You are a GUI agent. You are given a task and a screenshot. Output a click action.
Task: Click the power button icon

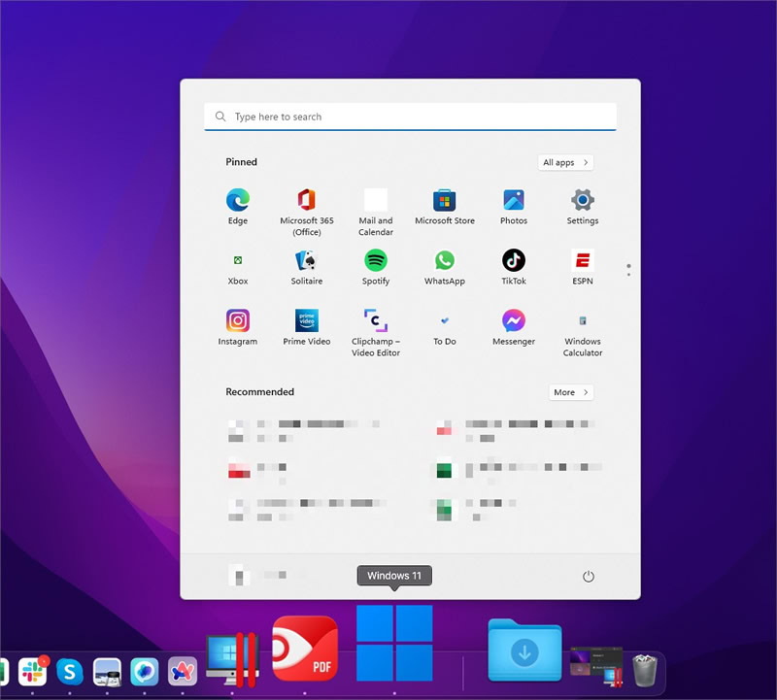click(x=589, y=576)
